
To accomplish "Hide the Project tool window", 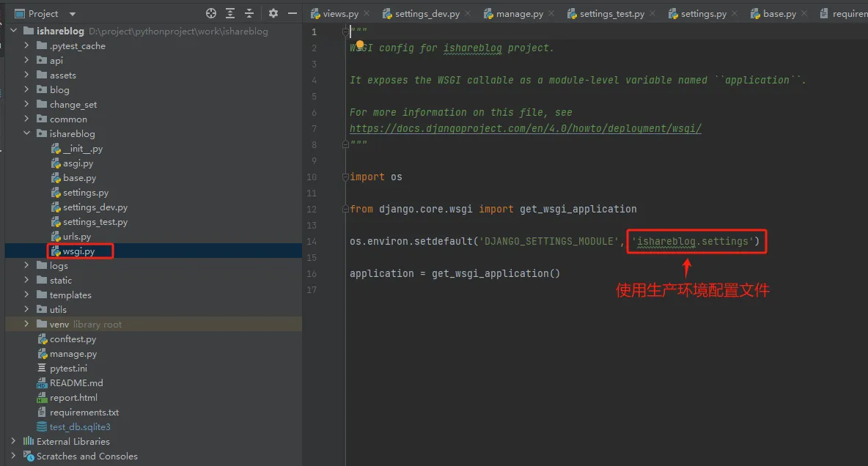I will click(293, 13).
